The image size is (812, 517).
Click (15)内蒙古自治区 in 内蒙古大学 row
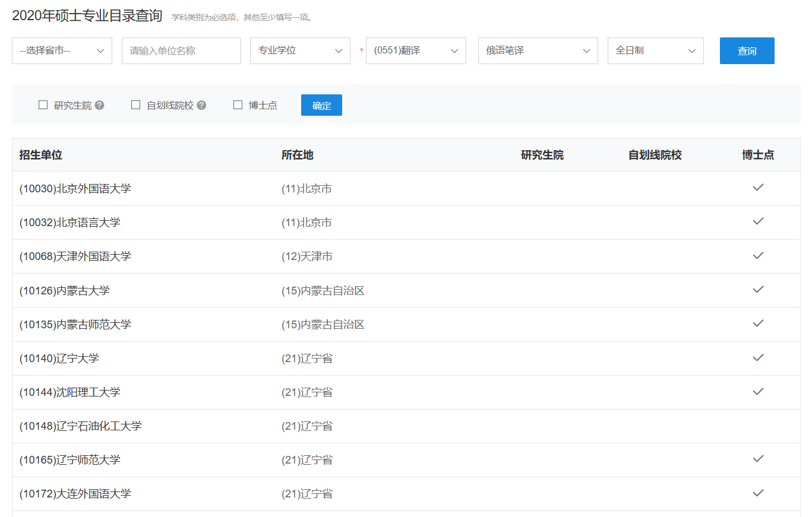pyautogui.click(x=323, y=291)
